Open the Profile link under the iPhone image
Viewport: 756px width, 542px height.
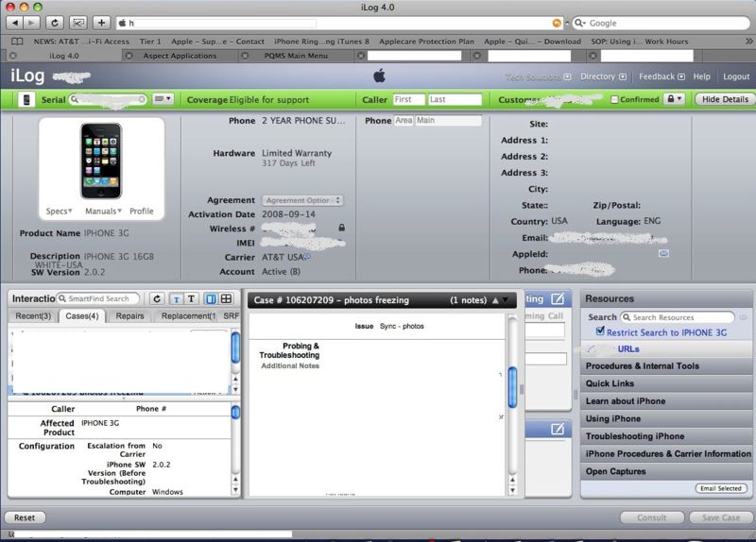[x=141, y=211]
